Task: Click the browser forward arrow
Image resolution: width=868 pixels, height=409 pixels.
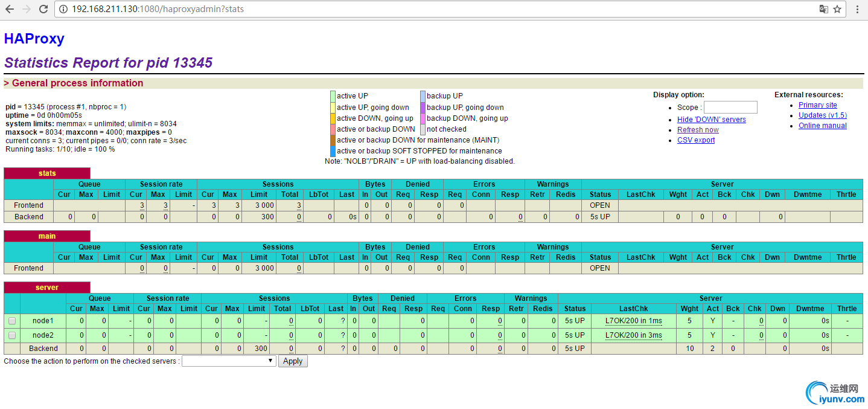Action: point(27,9)
